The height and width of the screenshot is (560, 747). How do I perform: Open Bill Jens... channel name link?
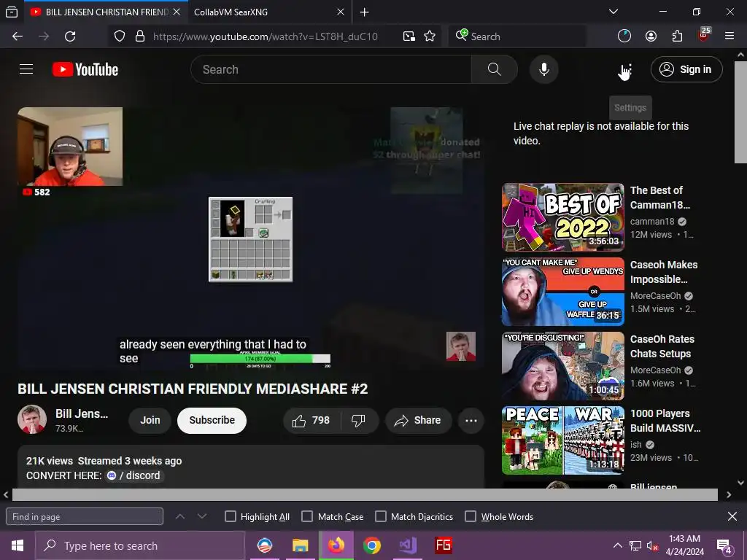[x=82, y=414]
